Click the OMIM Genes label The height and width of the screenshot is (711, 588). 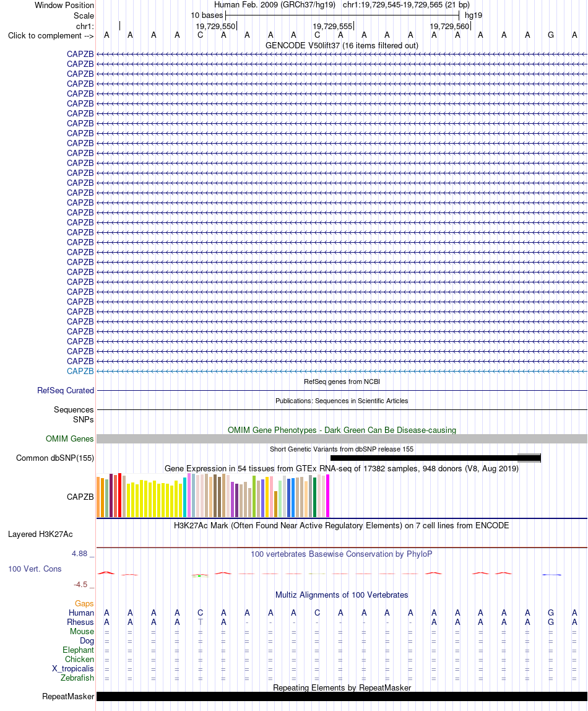(70, 439)
